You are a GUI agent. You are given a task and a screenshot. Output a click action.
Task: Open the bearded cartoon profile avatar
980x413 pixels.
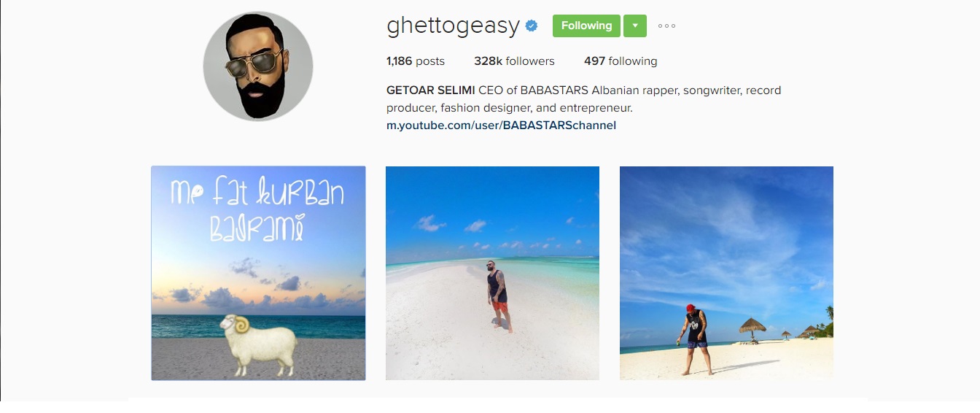point(258,66)
